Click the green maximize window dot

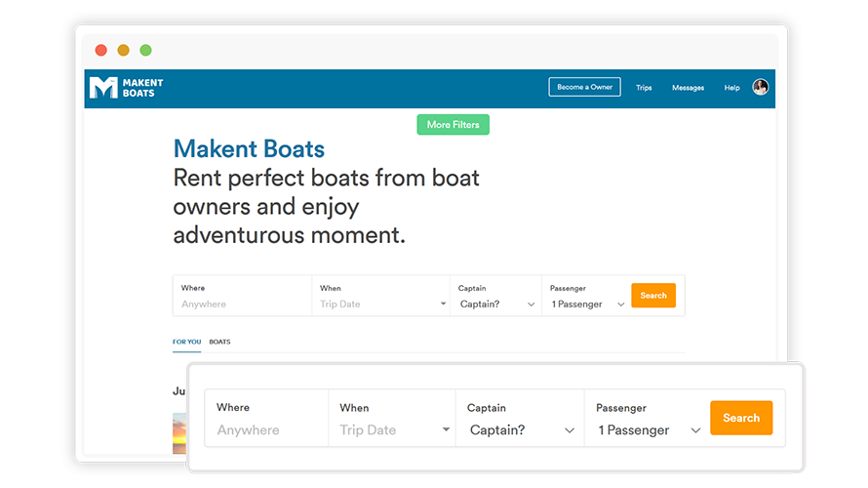click(145, 51)
